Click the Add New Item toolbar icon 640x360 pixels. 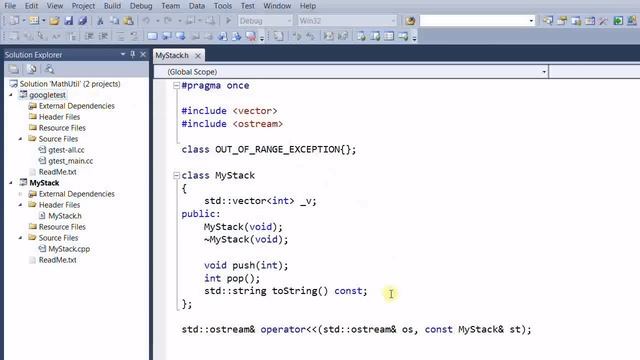point(34,20)
